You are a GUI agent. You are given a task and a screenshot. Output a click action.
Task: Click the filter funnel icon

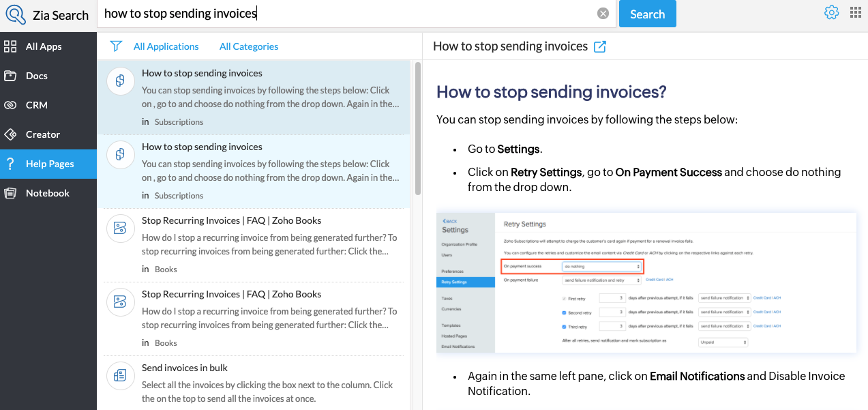(x=116, y=46)
